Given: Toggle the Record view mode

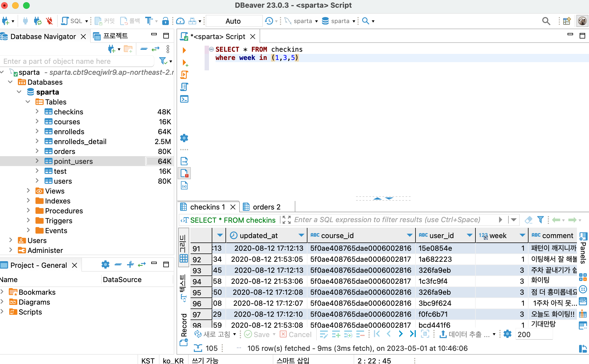Looking at the screenshot, I should click(184, 330).
